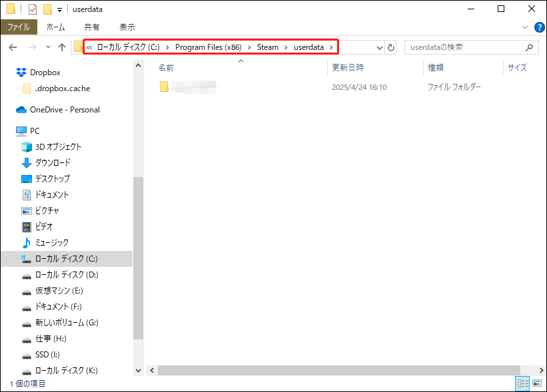Open the 表示 ribbon tab

pyautogui.click(x=127, y=27)
